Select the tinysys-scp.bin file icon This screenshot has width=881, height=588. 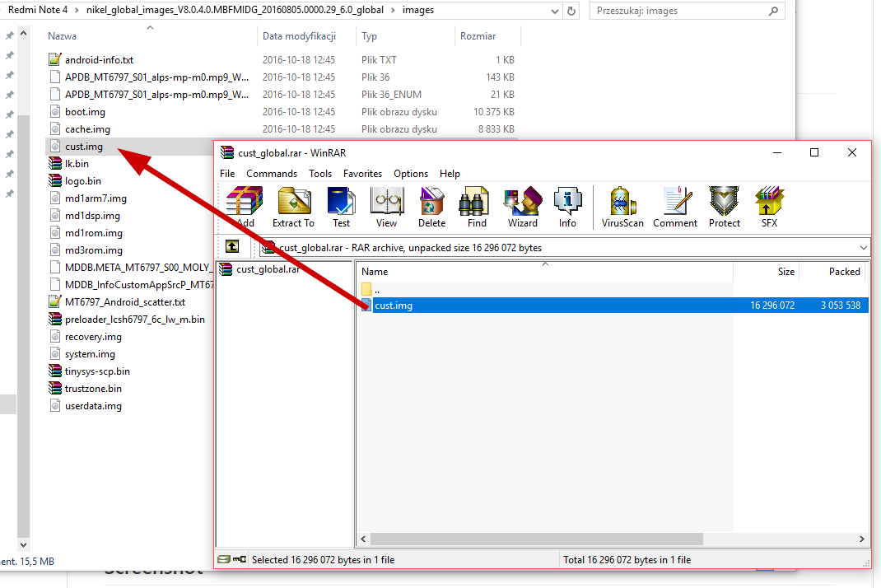point(55,371)
